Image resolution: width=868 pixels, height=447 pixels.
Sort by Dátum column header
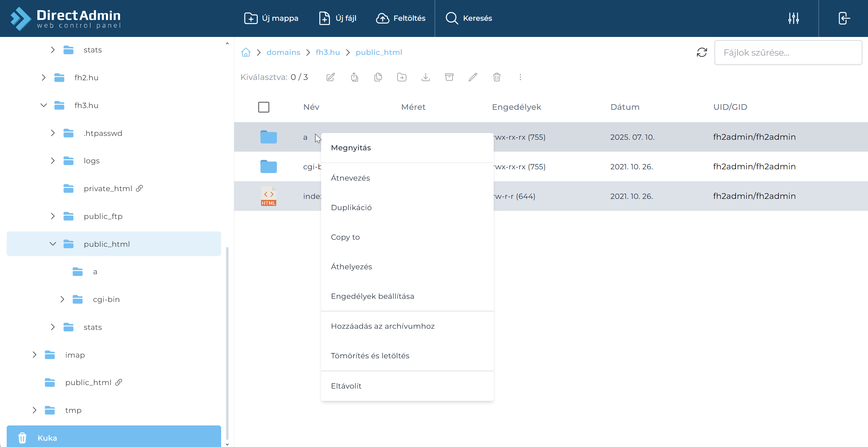625,107
